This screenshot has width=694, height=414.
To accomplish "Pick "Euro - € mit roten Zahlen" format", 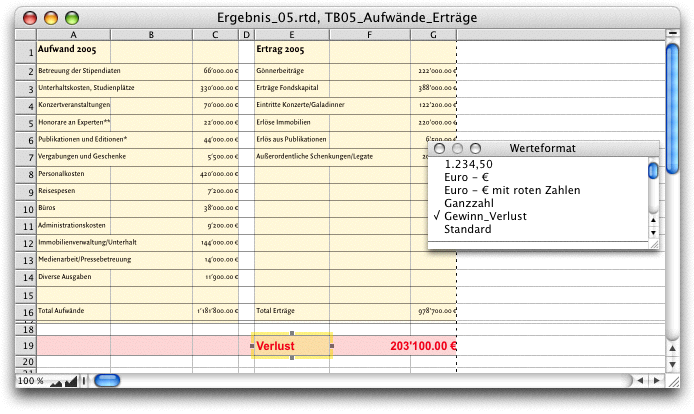I will [x=511, y=190].
